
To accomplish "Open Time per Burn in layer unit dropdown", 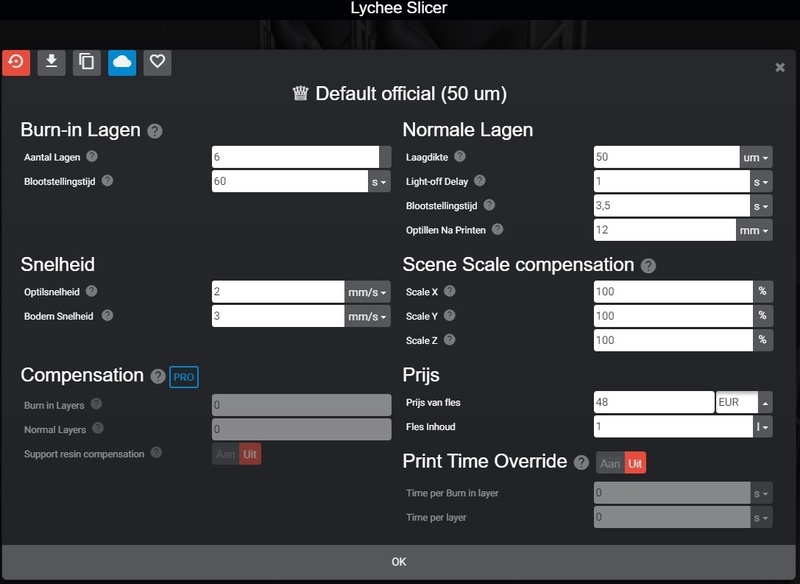I will click(x=761, y=493).
